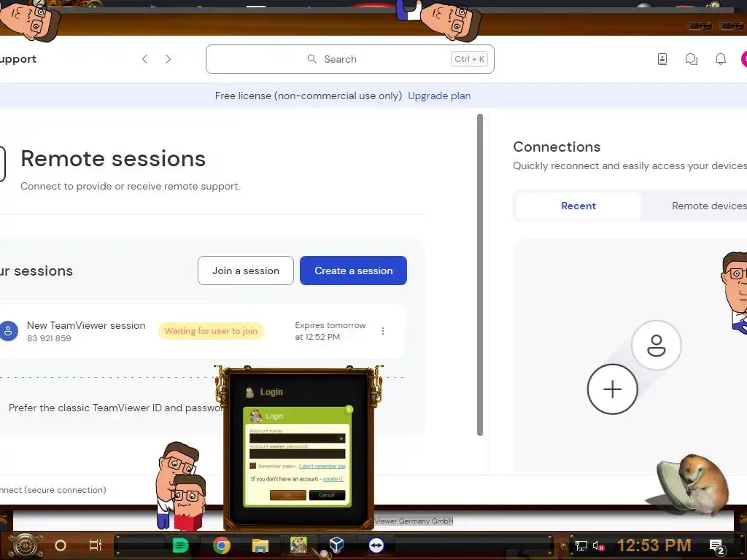Click the 12:53 PM taskbar clock
The height and width of the screenshot is (560, 747).
(654, 545)
